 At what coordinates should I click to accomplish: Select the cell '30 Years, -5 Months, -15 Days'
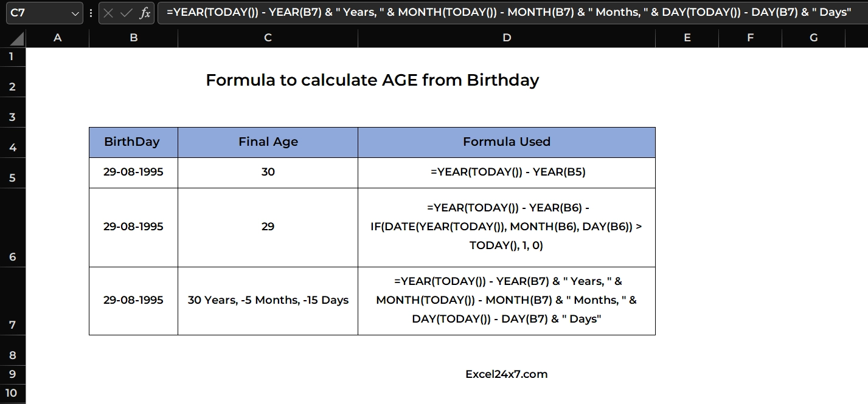tap(268, 301)
